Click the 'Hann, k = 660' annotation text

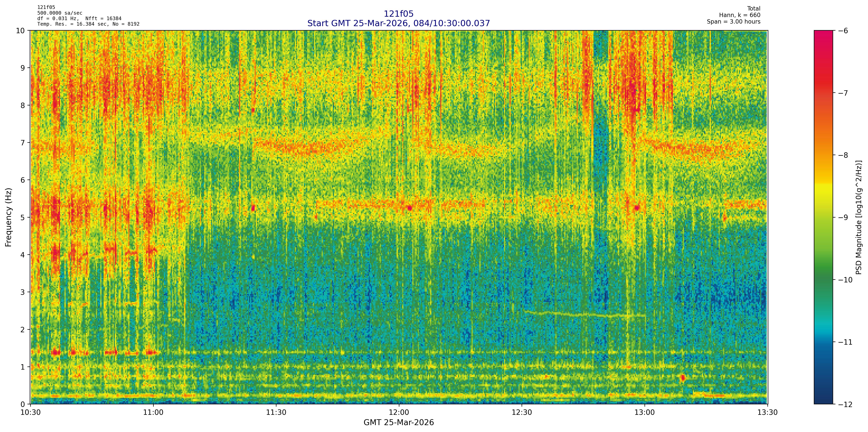[x=740, y=15]
